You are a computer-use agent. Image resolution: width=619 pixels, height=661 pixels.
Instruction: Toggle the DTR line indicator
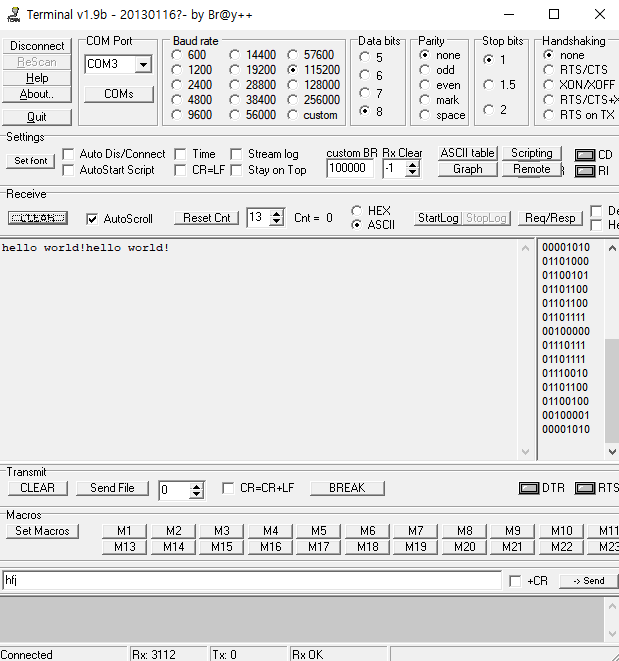529,488
